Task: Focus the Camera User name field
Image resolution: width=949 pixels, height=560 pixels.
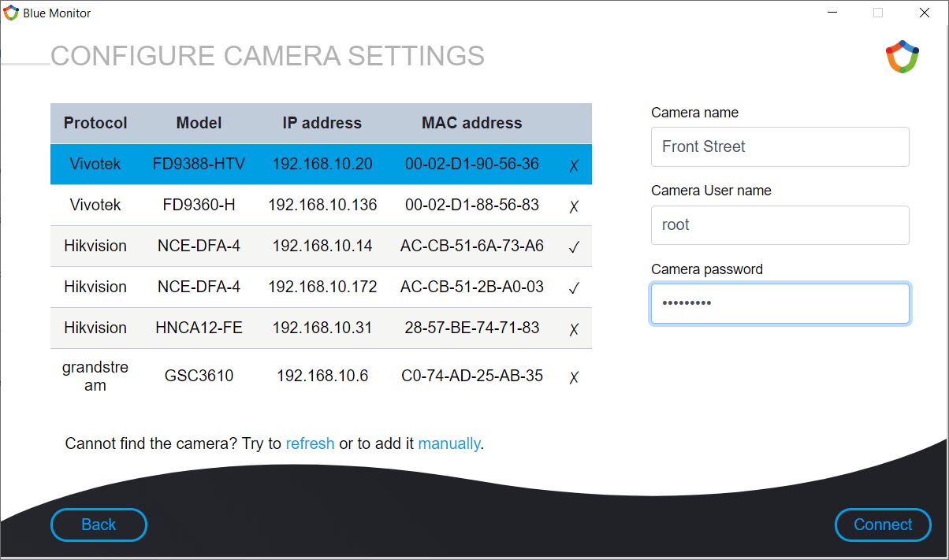Action: tap(780, 224)
